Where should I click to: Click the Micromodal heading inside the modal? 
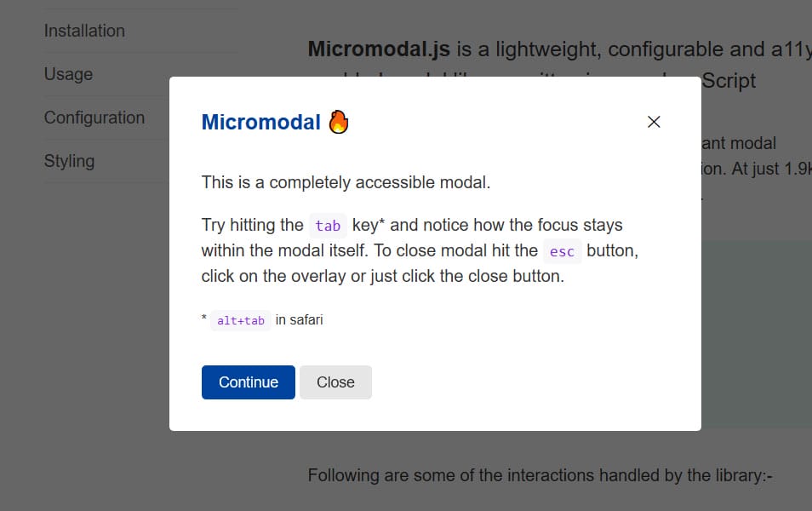261,122
